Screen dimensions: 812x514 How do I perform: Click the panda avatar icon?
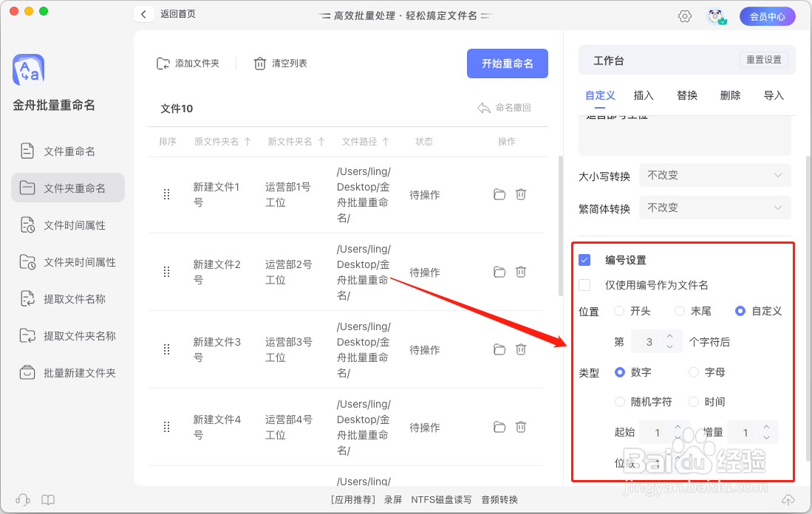tap(715, 16)
